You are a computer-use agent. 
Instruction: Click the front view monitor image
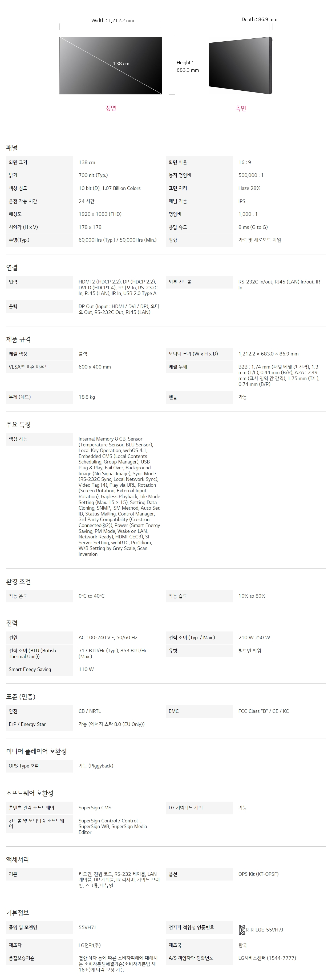[111, 65]
